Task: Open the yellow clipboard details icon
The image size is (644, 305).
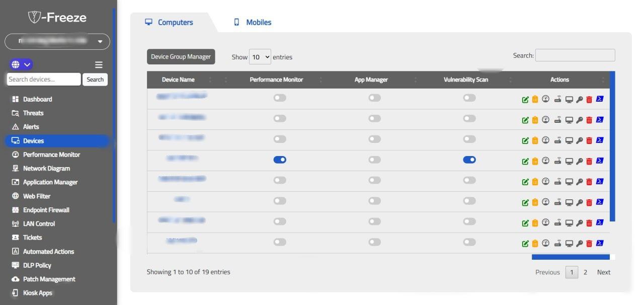Action: pos(535,99)
